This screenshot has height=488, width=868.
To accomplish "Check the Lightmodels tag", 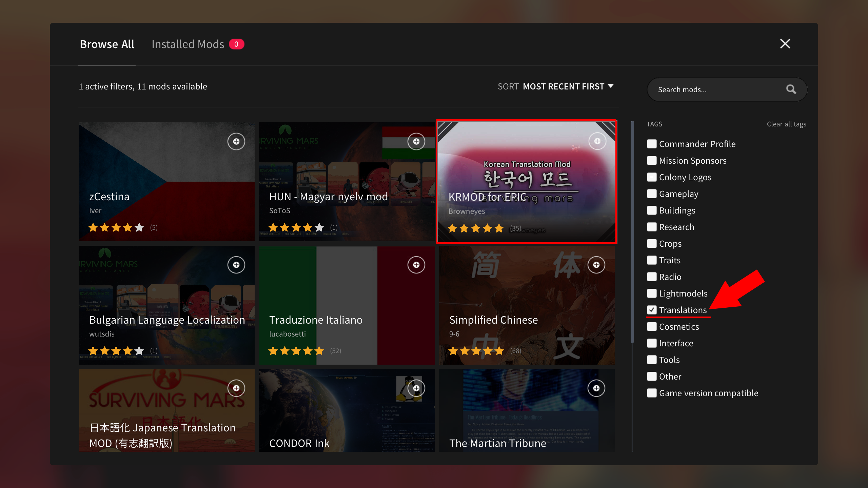I will point(651,293).
